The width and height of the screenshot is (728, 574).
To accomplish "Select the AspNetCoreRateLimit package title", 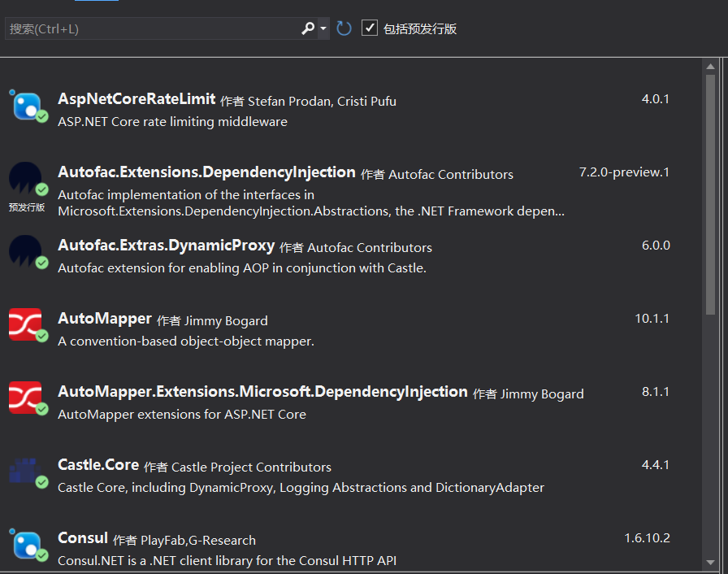I will (136, 99).
